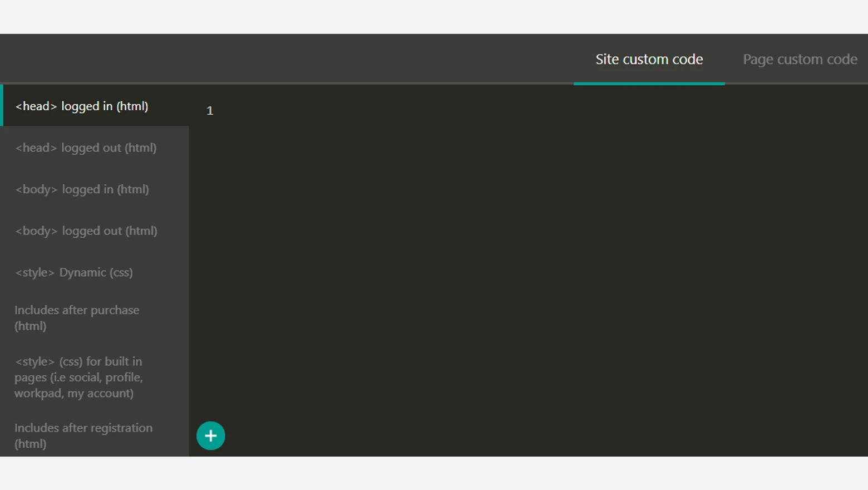Select <head> logged in (html) section

95,106
